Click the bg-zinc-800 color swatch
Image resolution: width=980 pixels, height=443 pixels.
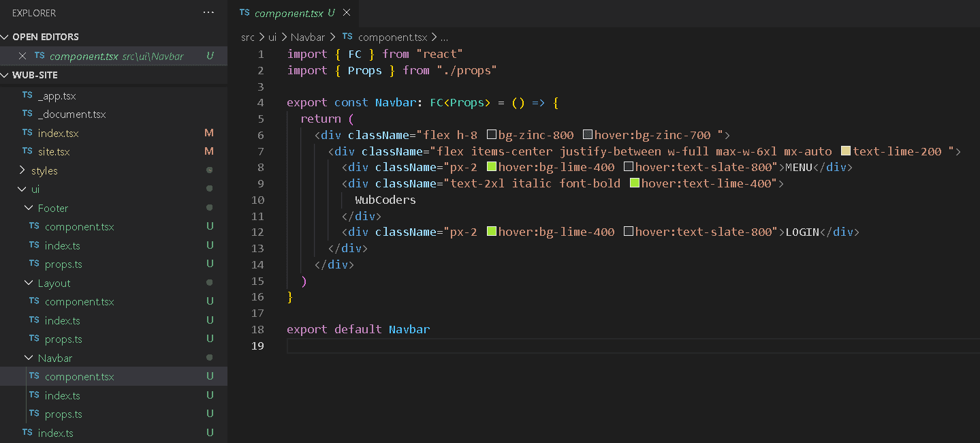click(x=491, y=135)
